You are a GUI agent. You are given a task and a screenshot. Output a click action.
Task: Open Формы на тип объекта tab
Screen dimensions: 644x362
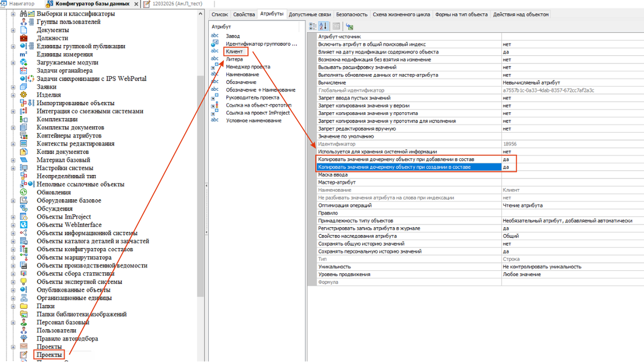(462, 15)
